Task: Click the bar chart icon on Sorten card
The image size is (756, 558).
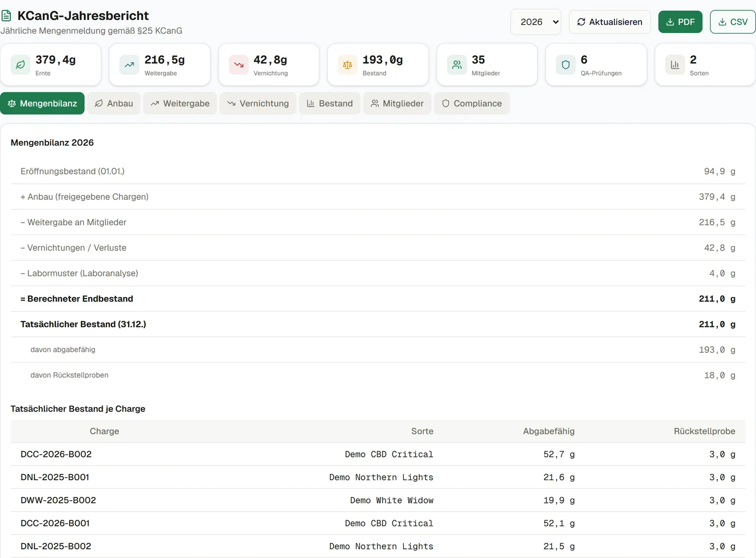Action: [675, 65]
